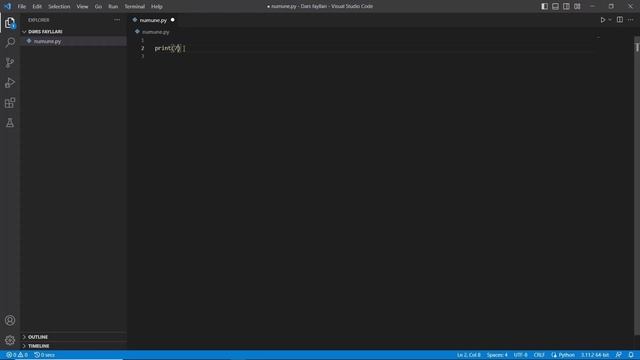Open the Search view

click(x=10, y=42)
